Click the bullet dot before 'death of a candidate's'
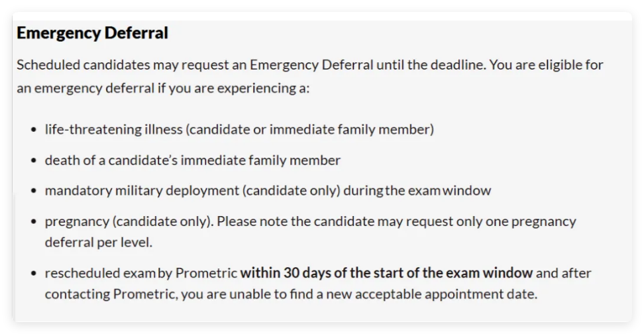 [34, 160]
